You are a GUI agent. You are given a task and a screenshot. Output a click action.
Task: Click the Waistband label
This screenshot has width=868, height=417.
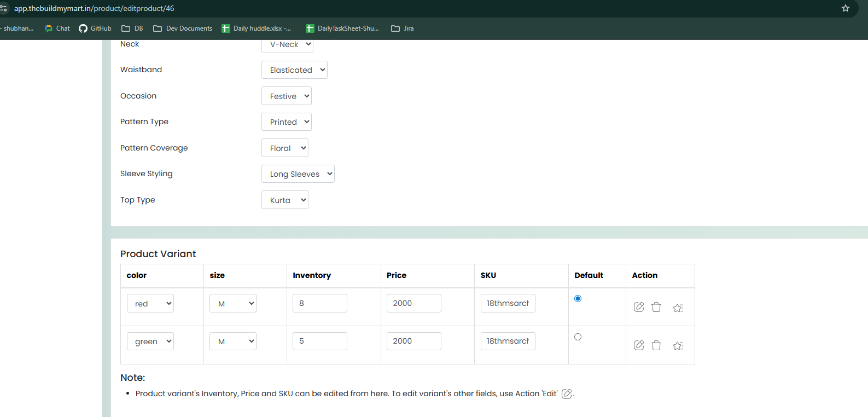(141, 69)
